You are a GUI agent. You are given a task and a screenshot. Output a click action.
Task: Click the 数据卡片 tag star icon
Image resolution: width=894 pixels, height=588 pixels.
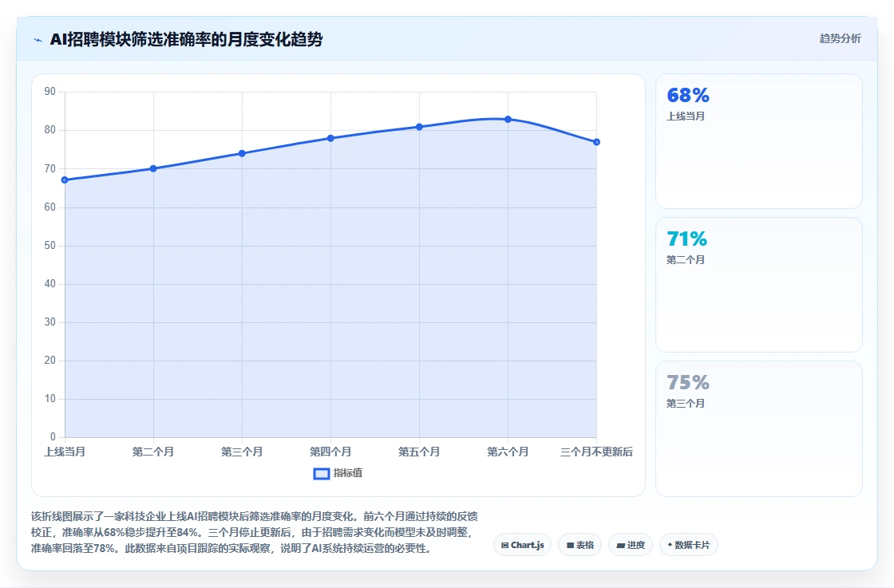tap(670, 545)
